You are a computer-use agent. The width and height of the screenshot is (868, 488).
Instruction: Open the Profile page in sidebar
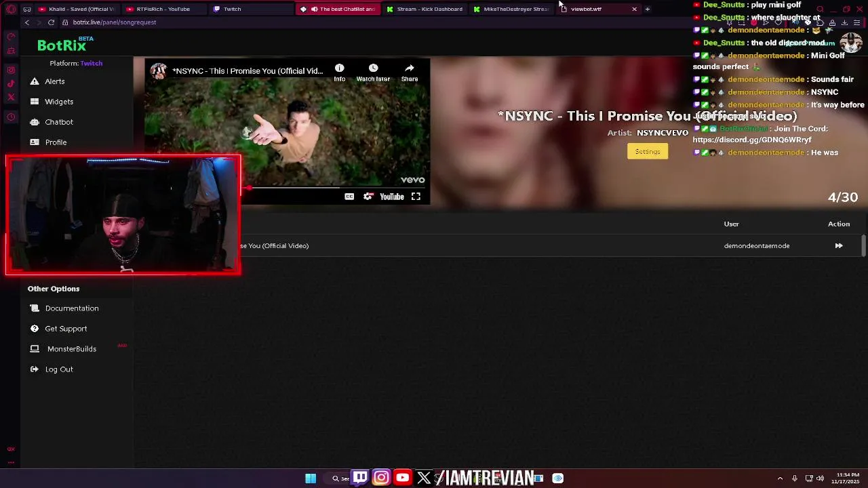[56, 142]
